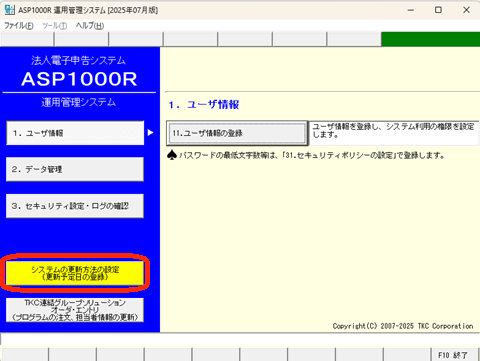Click the white arrow beside 1. ユーザ情報
This screenshot has height=361, width=480.
tap(151, 133)
